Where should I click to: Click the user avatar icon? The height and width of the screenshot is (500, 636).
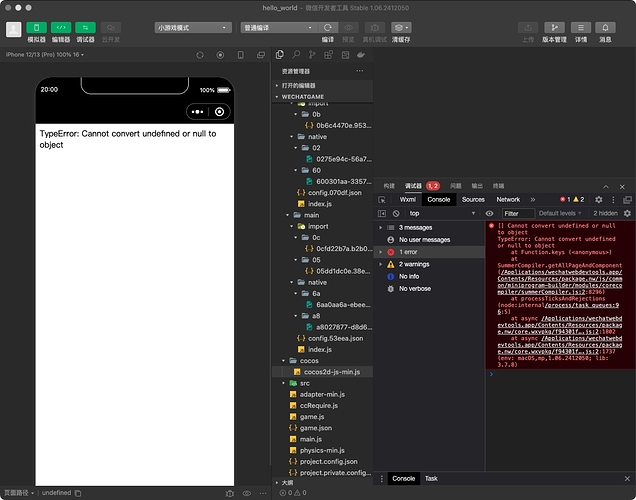[13, 30]
